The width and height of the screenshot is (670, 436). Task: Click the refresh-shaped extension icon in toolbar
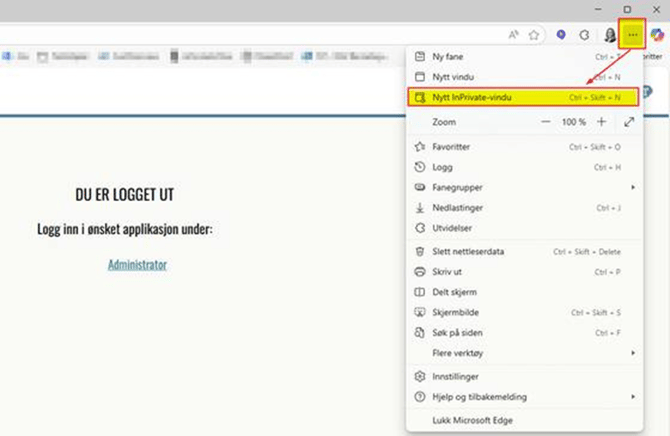coord(584,34)
